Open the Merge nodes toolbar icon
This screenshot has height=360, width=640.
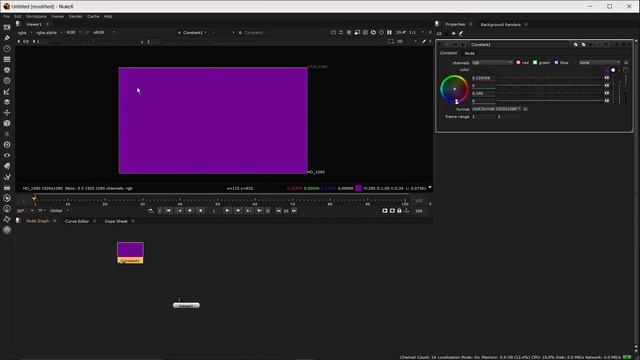coord(7,102)
